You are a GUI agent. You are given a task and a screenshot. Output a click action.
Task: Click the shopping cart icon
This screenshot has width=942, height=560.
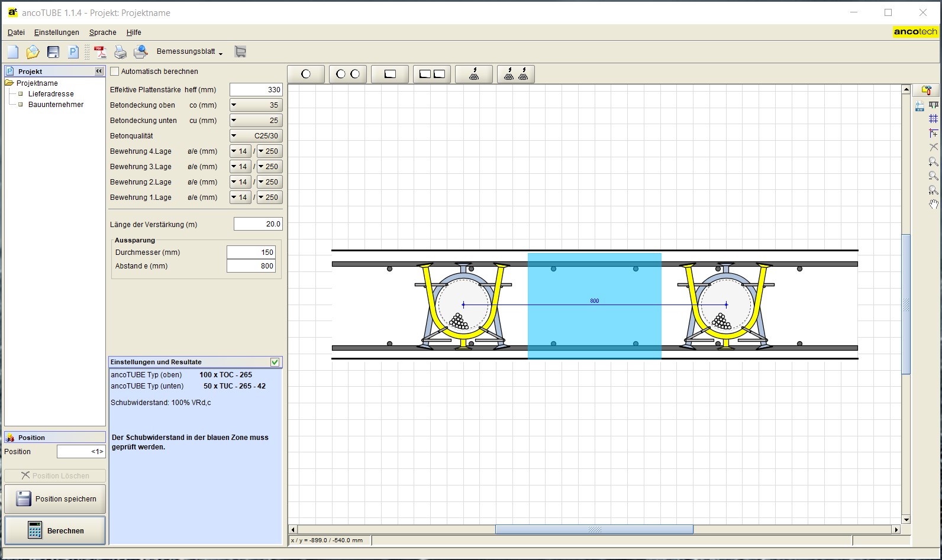tap(240, 52)
